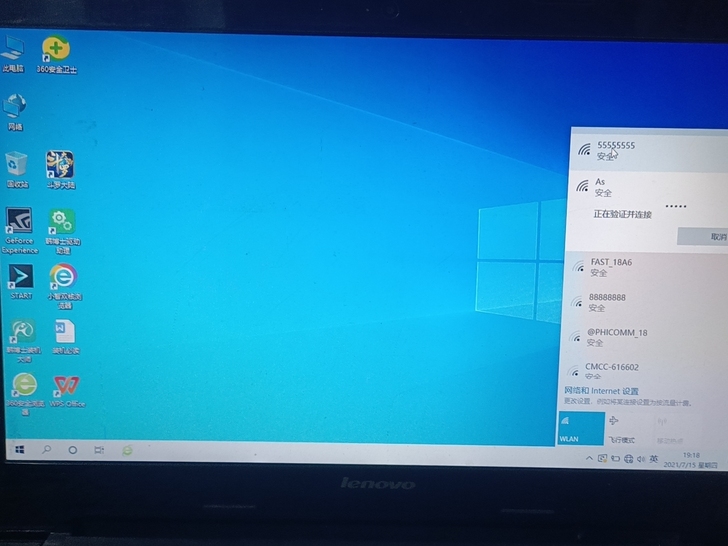Screen dimensions: 728x546
Task: Launch 360 secure browser desktop shortcut
Action: pos(25,394)
